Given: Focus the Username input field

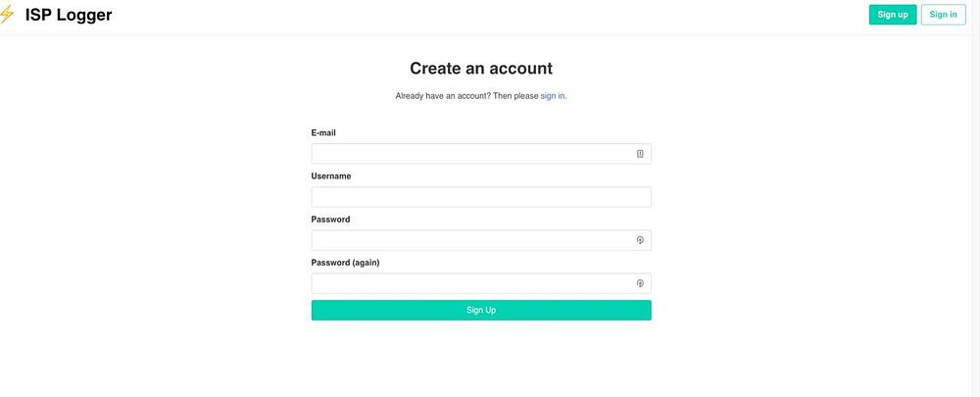Looking at the screenshot, I should [x=480, y=197].
